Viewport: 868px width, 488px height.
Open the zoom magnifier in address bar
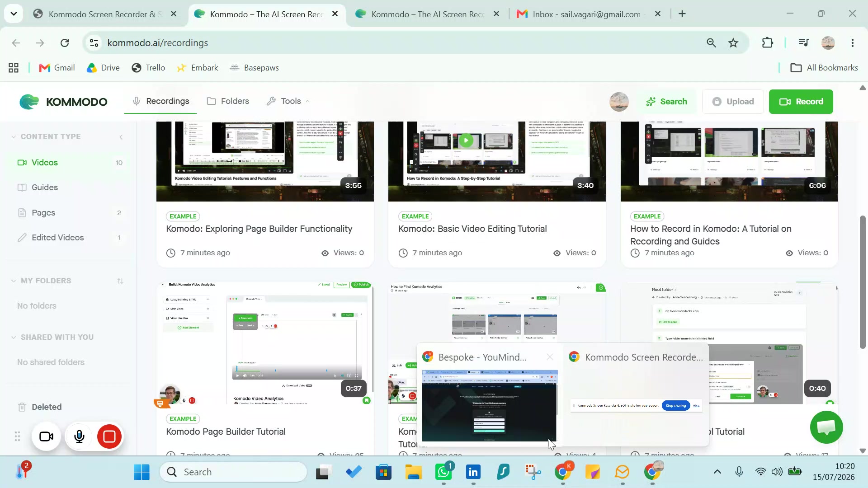click(x=711, y=43)
